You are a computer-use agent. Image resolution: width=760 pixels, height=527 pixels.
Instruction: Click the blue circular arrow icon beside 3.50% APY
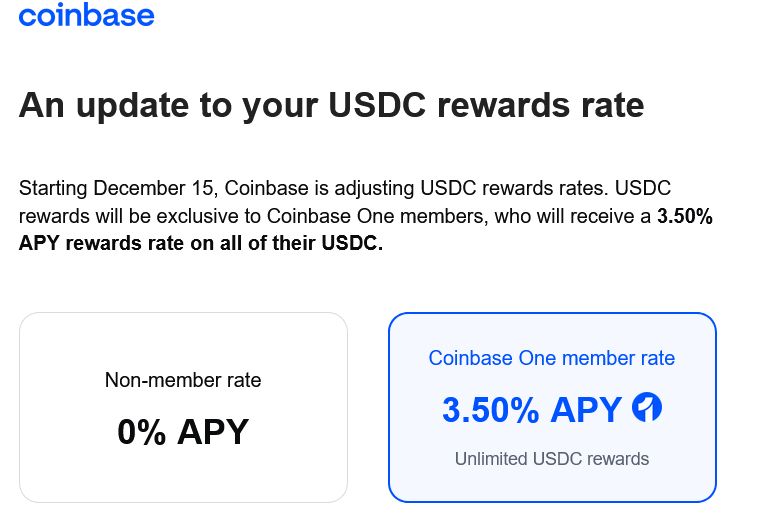(x=647, y=407)
